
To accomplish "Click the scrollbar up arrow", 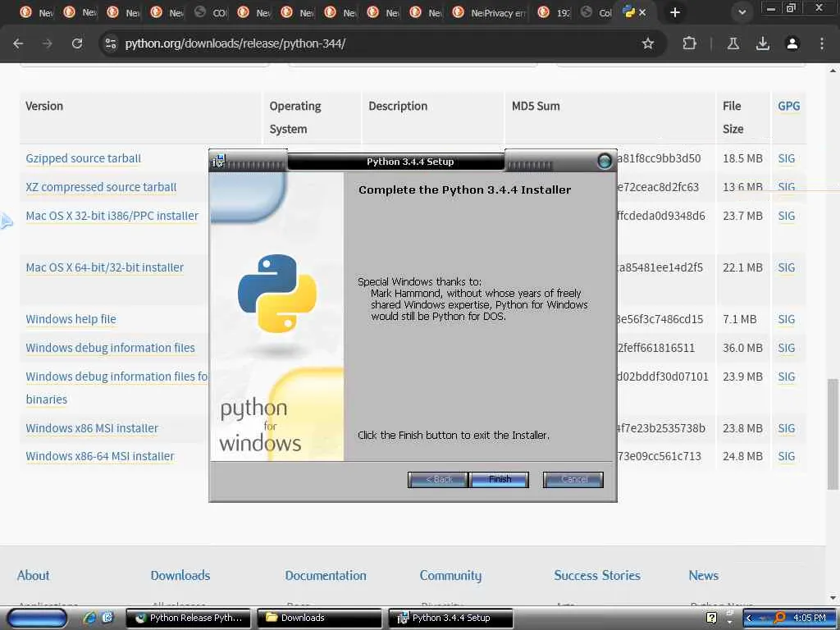I will coord(833,71).
